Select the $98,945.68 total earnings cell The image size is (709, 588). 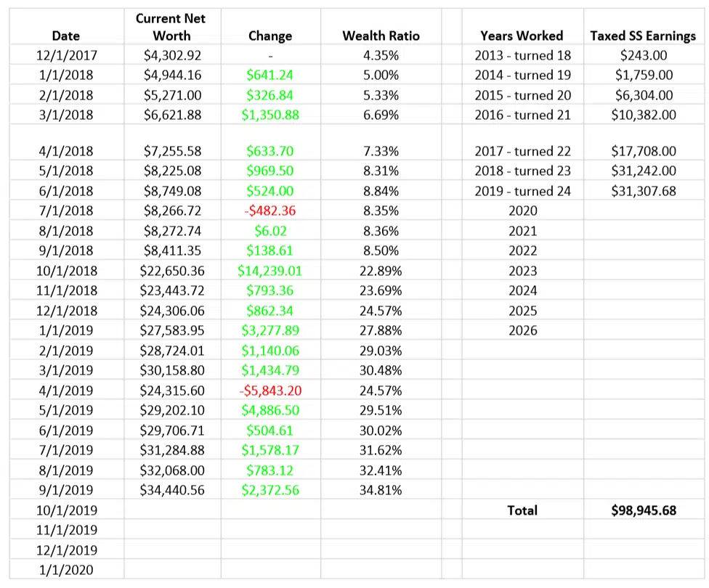(644, 510)
